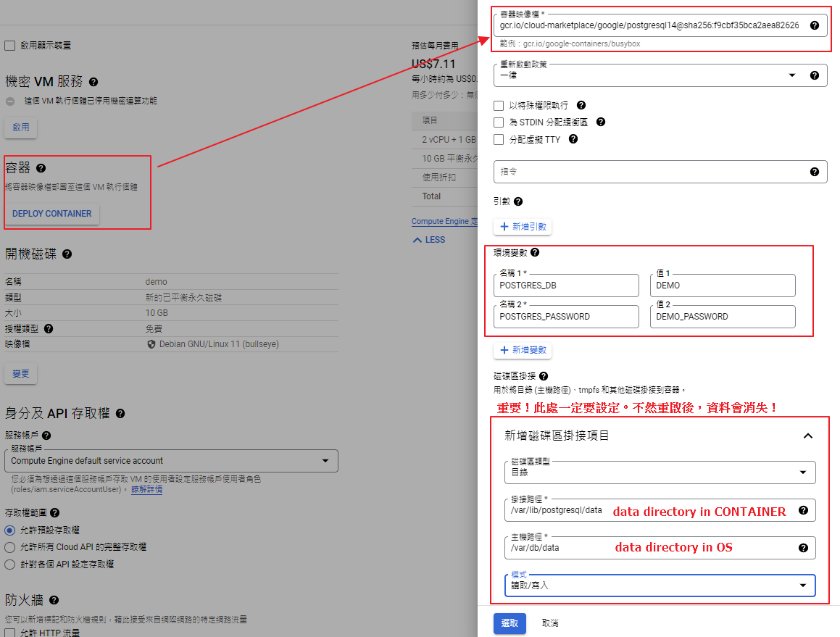Image resolution: width=840 pixels, height=637 pixels.
Task: Click help icon beside container image field
Action: [814, 25]
